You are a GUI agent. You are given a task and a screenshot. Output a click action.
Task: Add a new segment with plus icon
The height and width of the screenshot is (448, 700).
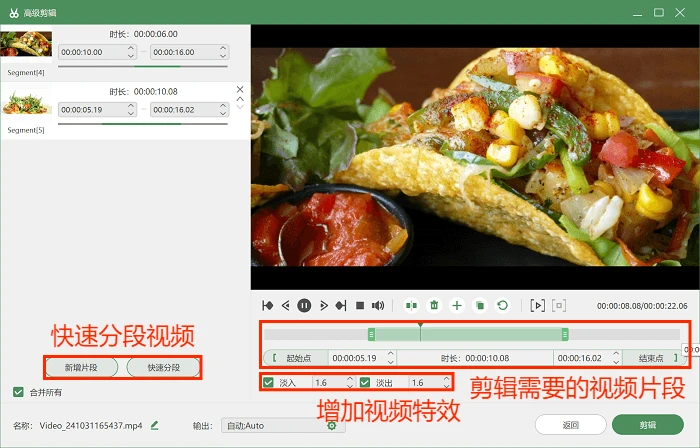point(457,306)
